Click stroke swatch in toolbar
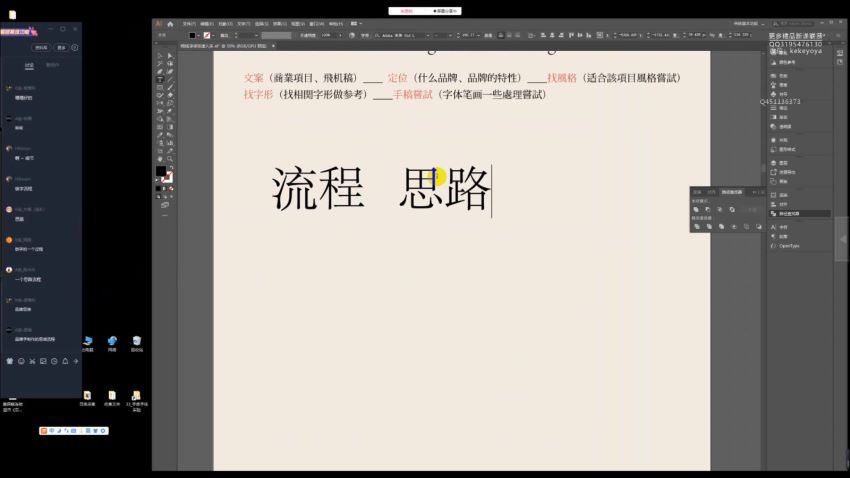Screen dimensions: 850x478 pyautogui.click(x=168, y=178)
